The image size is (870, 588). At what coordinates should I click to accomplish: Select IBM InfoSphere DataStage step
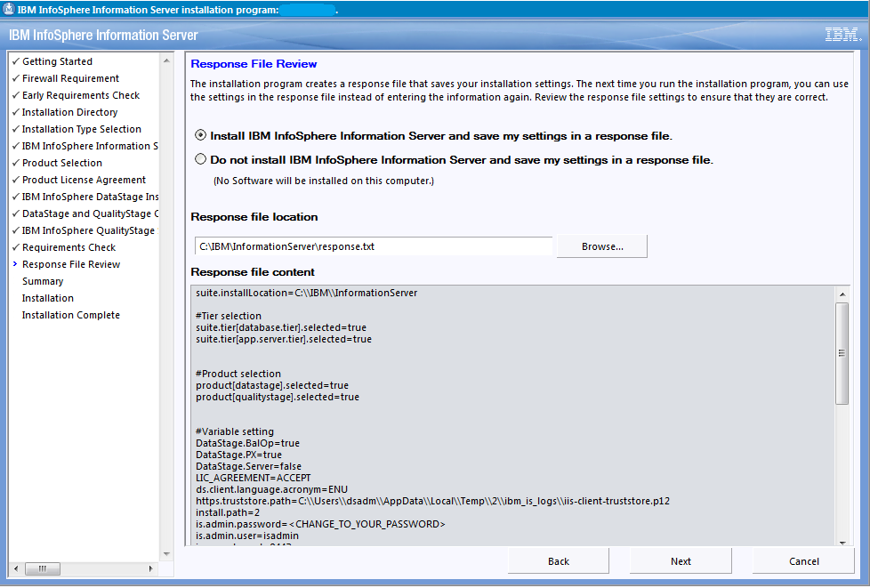tap(90, 197)
